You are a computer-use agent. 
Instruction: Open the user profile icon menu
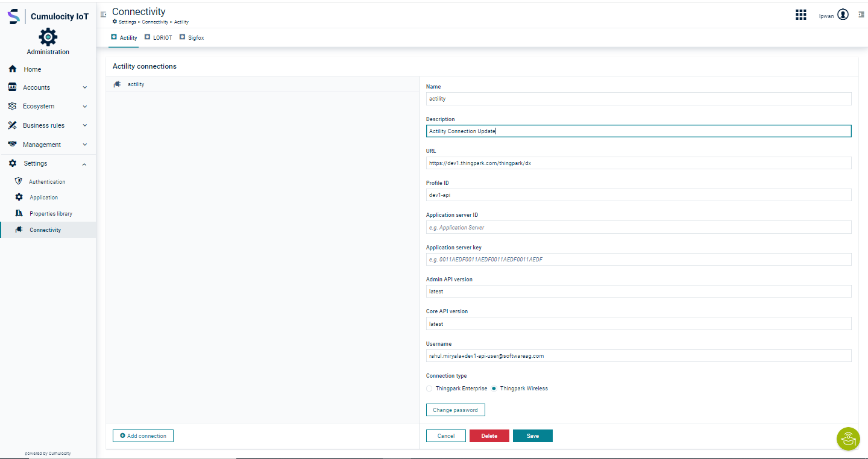click(843, 14)
